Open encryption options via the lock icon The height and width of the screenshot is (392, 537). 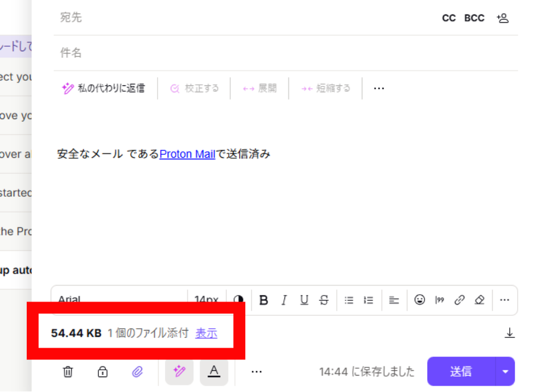102,372
